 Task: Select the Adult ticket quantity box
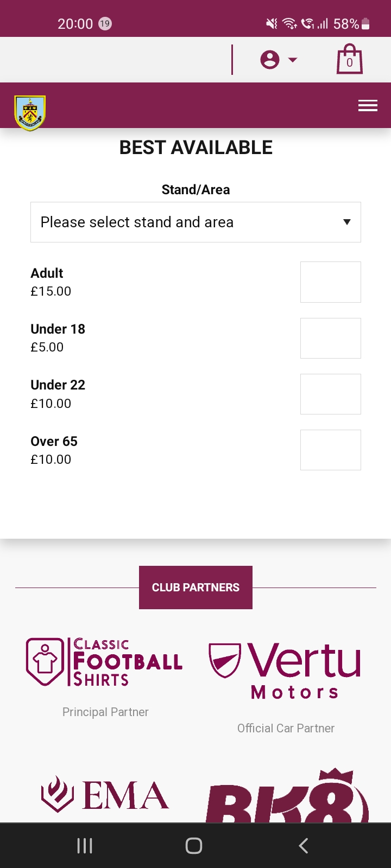[330, 282]
